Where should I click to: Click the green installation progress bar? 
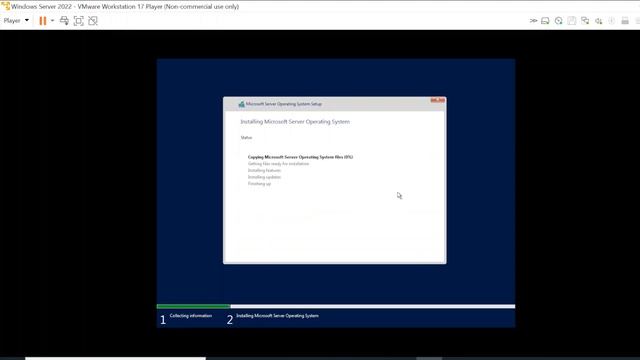pyautogui.click(x=193, y=306)
